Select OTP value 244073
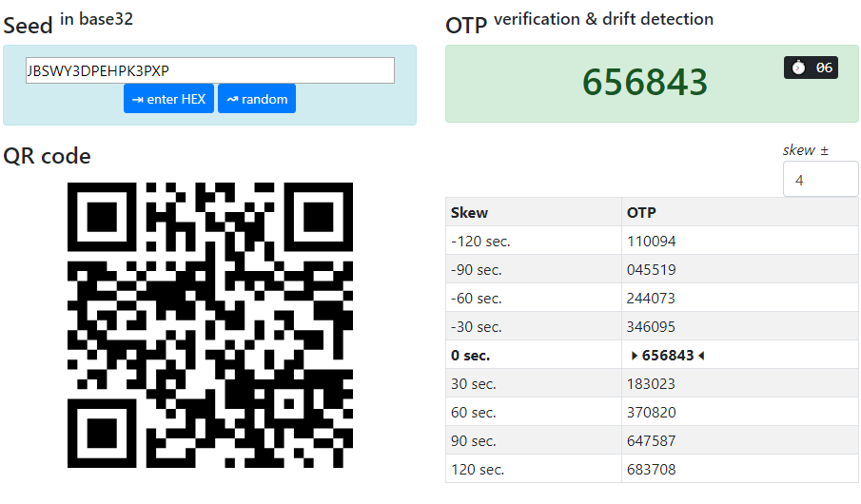Screen dimensions: 861x504 tap(652, 298)
